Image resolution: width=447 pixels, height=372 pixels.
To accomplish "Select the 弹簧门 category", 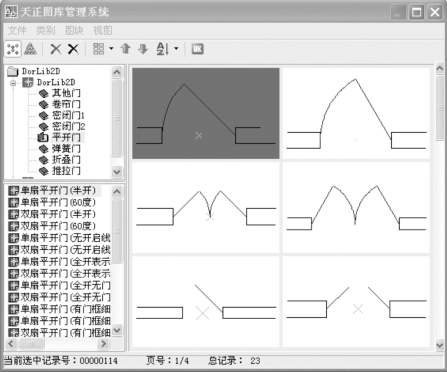I will 59,149.
